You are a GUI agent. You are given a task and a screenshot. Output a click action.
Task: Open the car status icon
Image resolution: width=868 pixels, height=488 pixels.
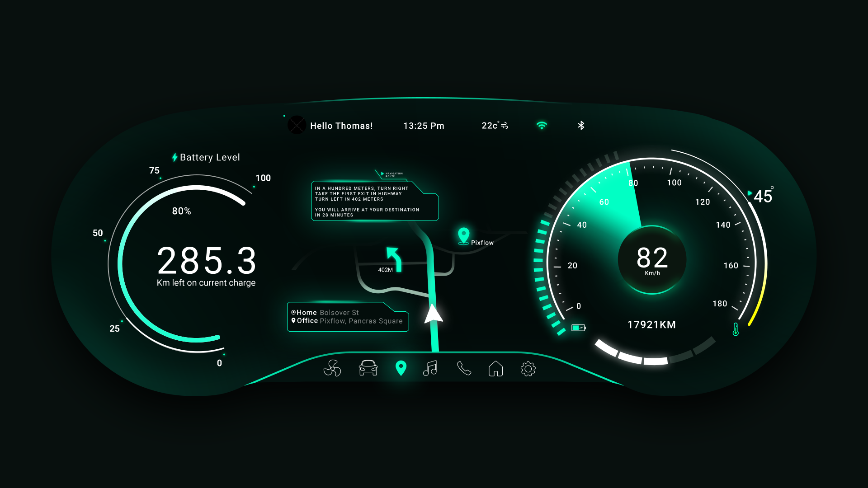pos(368,368)
